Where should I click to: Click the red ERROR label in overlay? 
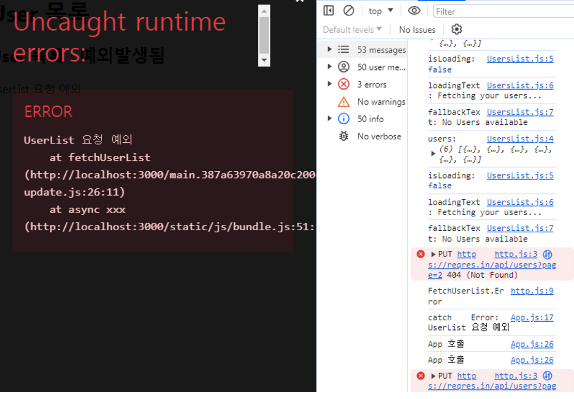pyautogui.click(x=48, y=112)
